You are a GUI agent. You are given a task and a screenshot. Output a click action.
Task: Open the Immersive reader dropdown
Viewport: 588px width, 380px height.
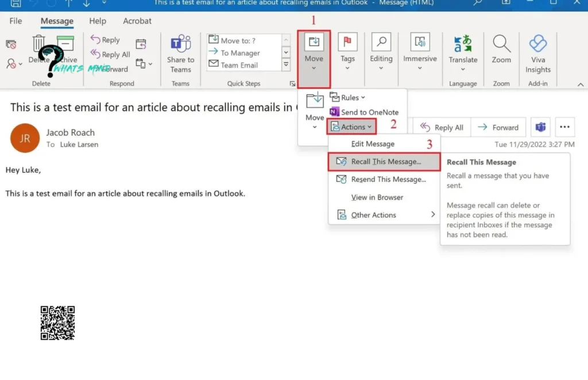pyautogui.click(x=420, y=52)
